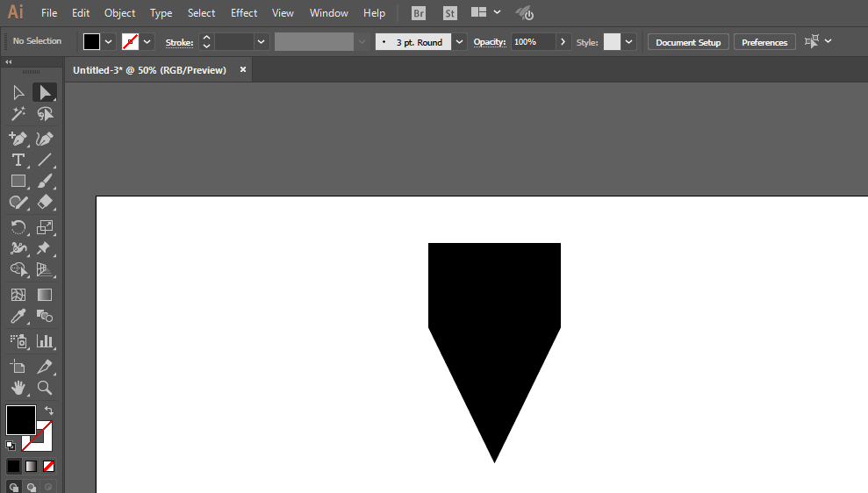Expand the Opacity slider arrow
This screenshot has height=493, width=868.
pos(563,42)
